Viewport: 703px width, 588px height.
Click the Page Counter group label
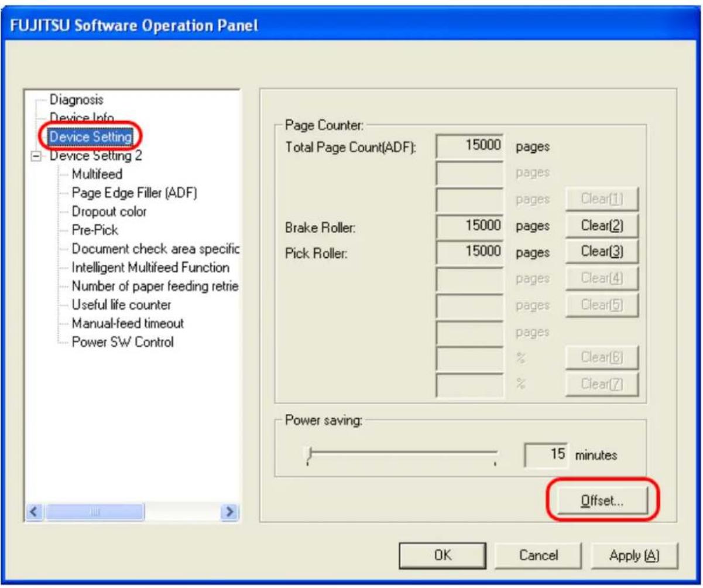pyautogui.click(x=324, y=125)
